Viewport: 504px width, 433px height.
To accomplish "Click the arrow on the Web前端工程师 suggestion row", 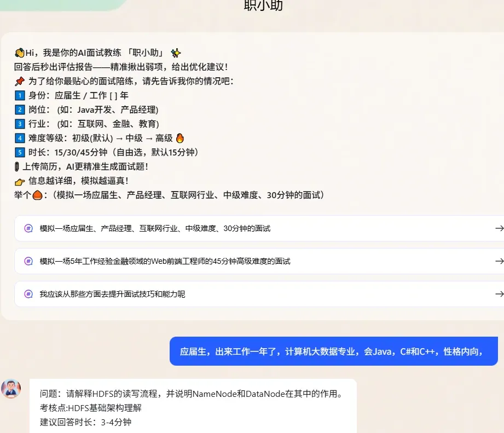I will (499, 261).
